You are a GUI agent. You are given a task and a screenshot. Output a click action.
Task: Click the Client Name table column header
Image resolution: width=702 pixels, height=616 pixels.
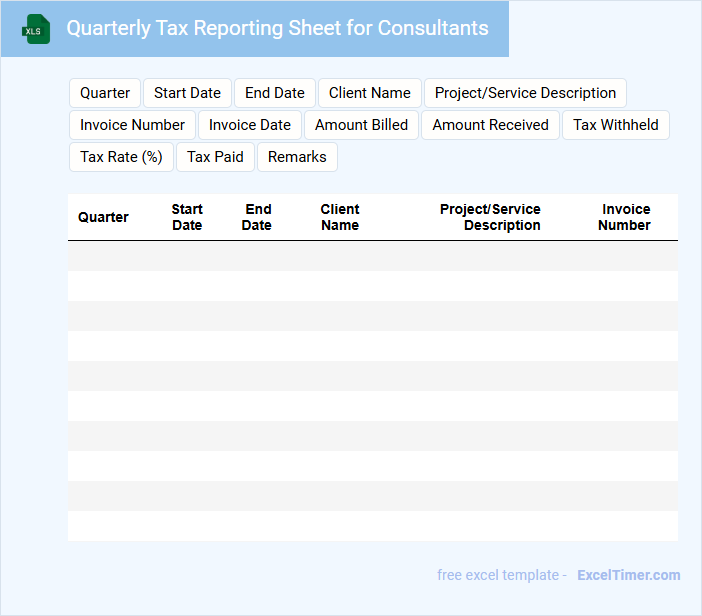(x=340, y=217)
